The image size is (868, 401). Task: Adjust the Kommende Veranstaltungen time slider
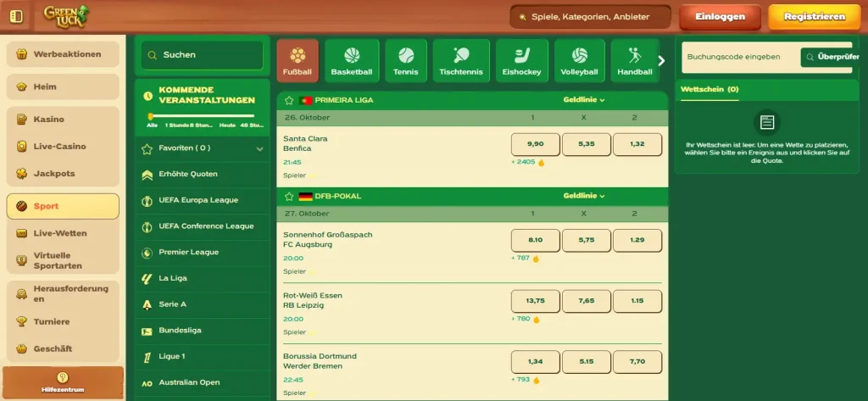[x=150, y=116]
